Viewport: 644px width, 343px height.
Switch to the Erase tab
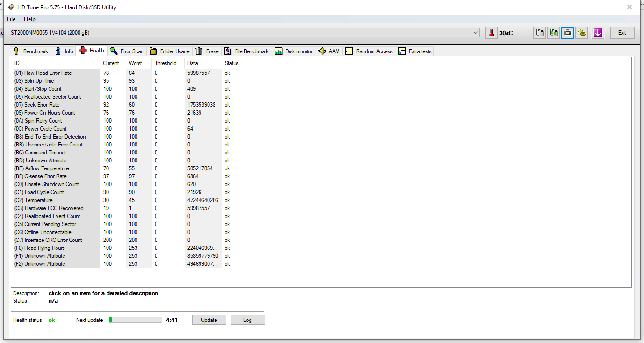(207, 51)
